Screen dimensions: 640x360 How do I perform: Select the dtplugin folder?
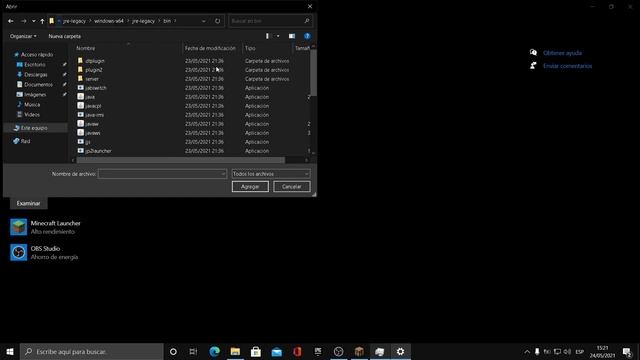pyautogui.click(x=95, y=61)
